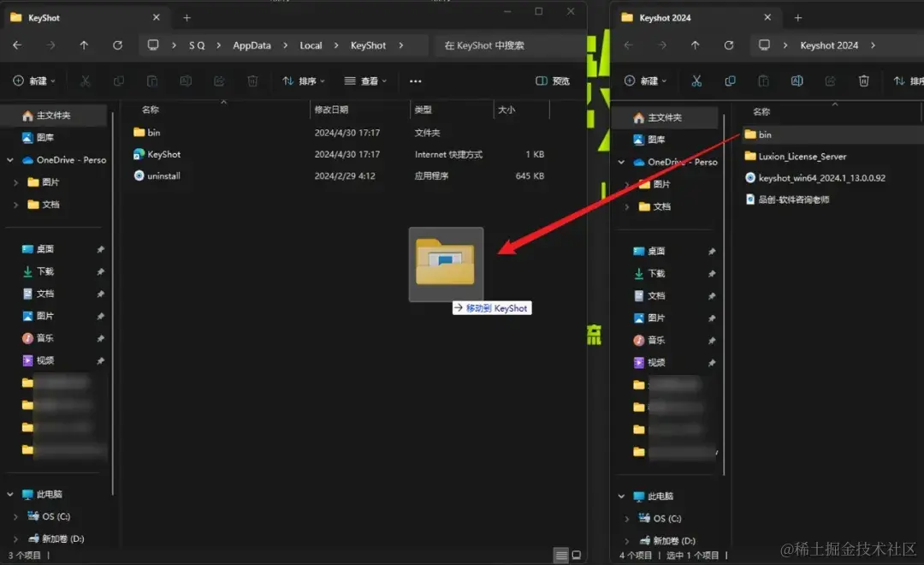Close the Keyshot 2024 tab
The height and width of the screenshot is (565, 924).
click(767, 18)
